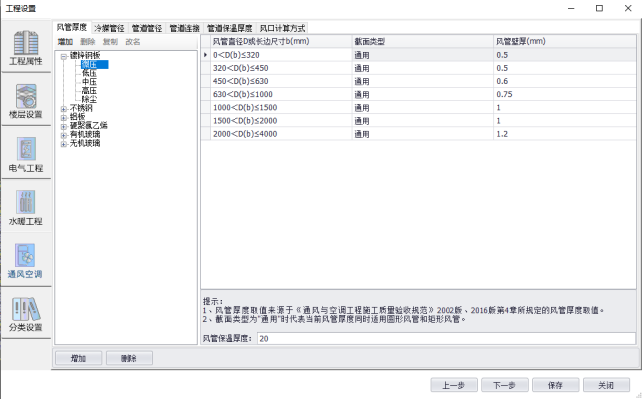Image resolution: width=642 pixels, height=399 pixels.
Task: Expand the 铝板 tree node
Action: coord(63,117)
